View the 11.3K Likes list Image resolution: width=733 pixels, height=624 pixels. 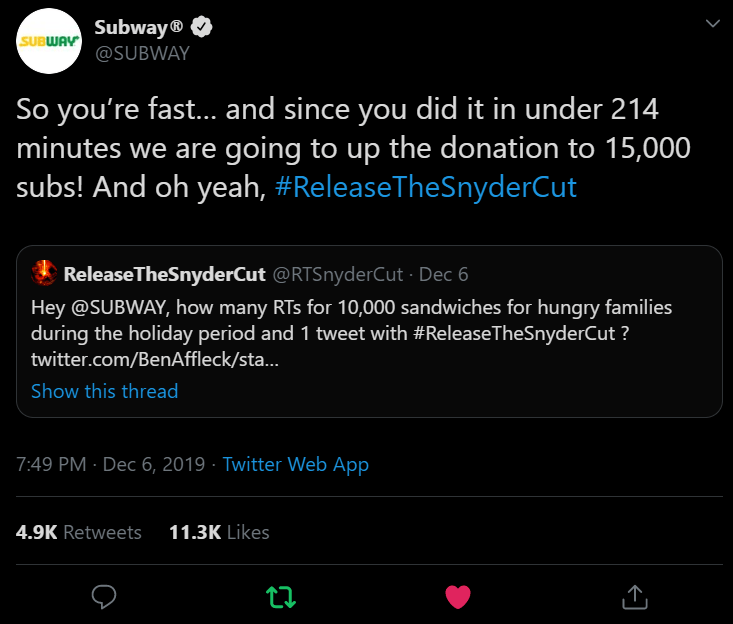coord(219,532)
